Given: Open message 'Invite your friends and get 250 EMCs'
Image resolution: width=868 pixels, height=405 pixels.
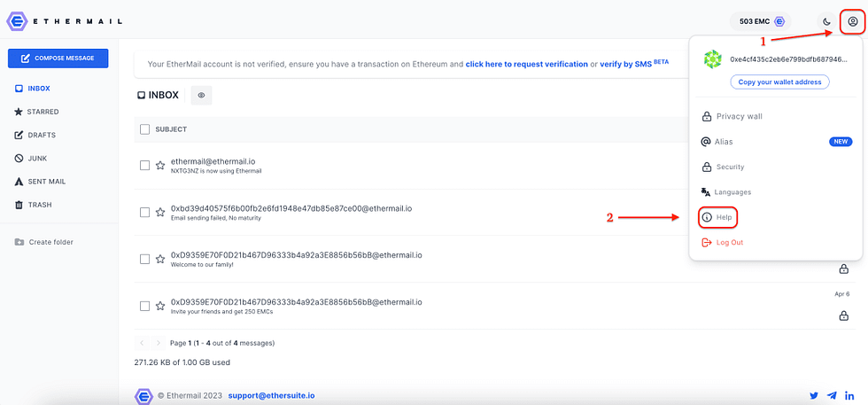Looking at the screenshot, I should (x=222, y=311).
